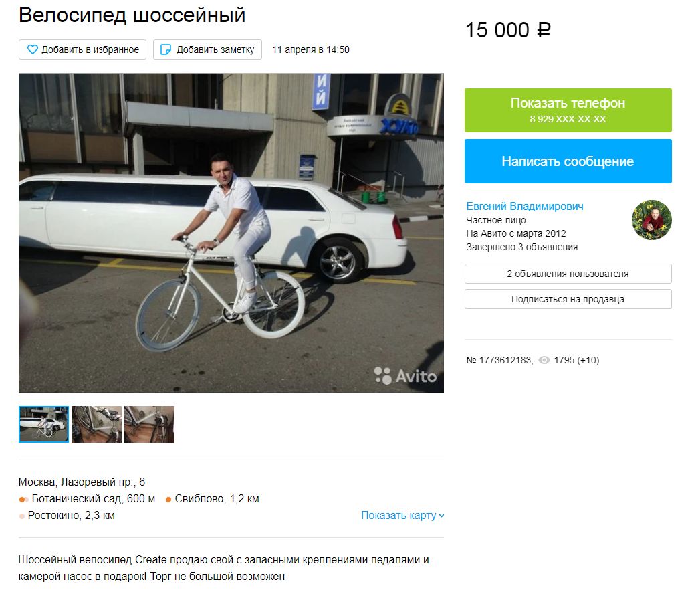Click the orange Ботанический сад metro dot
This screenshot has width=700, height=594.
(23, 499)
